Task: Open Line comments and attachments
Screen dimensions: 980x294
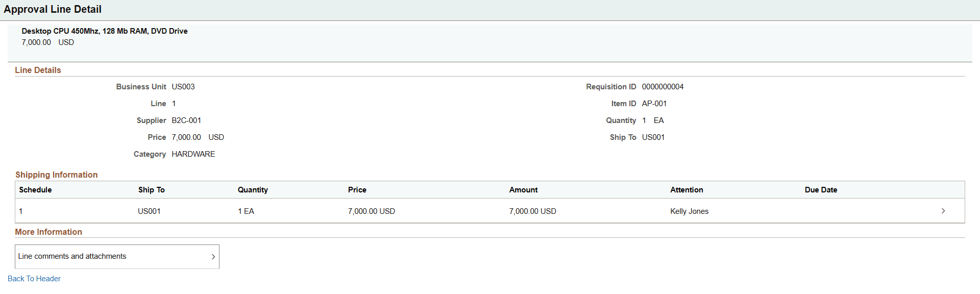Action: (117, 257)
